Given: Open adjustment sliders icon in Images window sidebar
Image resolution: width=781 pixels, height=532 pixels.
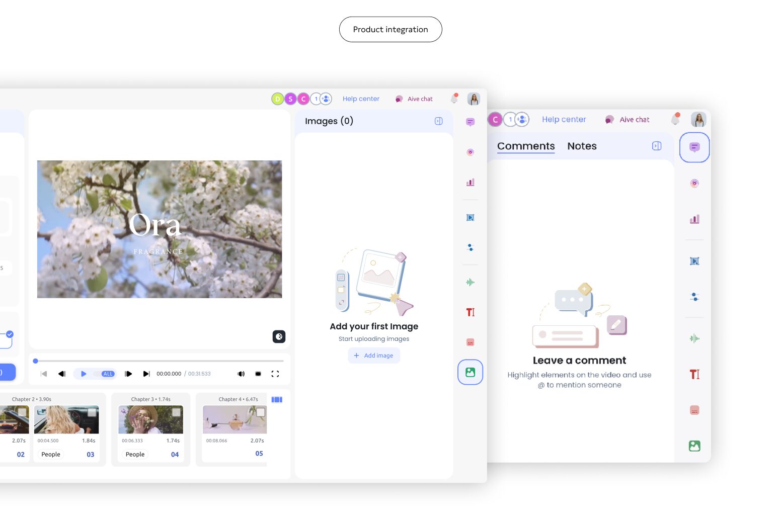Looking at the screenshot, I should (x=470, y=247).
